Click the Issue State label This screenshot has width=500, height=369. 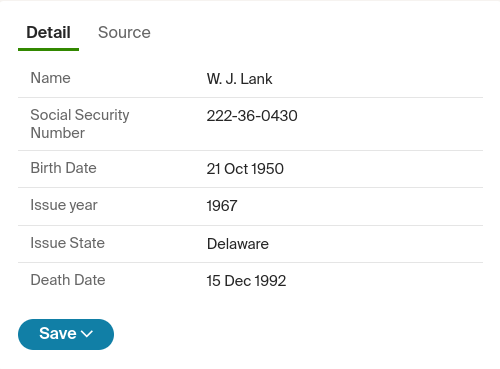[x=68, y=243]
